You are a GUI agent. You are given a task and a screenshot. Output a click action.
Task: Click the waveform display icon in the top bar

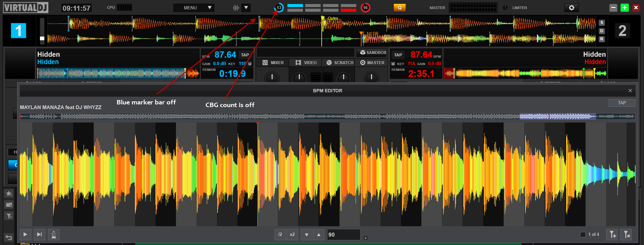236,7
